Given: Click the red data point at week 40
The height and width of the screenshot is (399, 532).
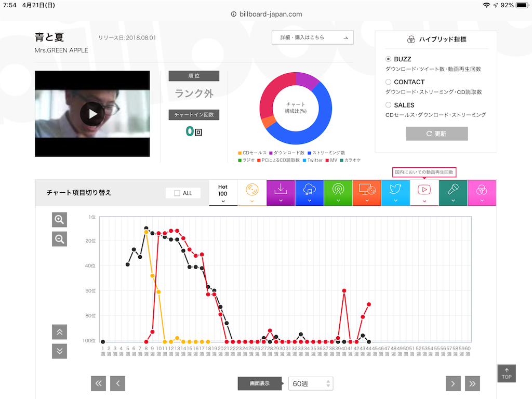Looking at the screenshot, I should click(x=344, y=291).
